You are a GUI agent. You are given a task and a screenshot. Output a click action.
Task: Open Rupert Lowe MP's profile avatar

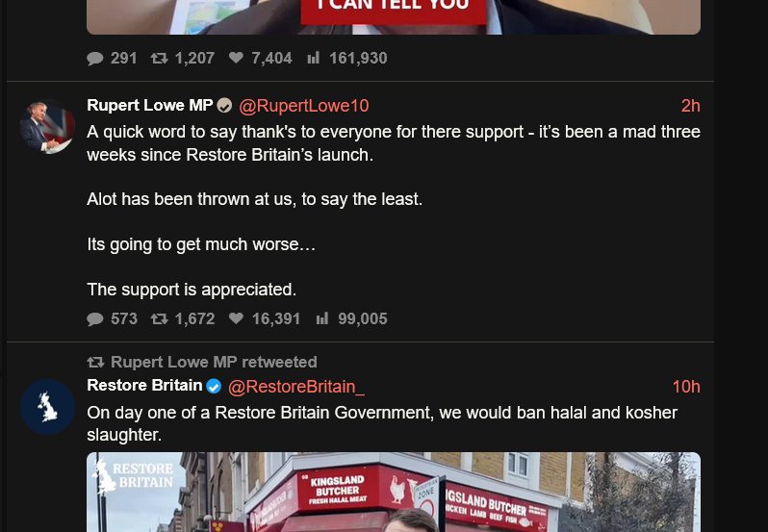coord(47,127)
